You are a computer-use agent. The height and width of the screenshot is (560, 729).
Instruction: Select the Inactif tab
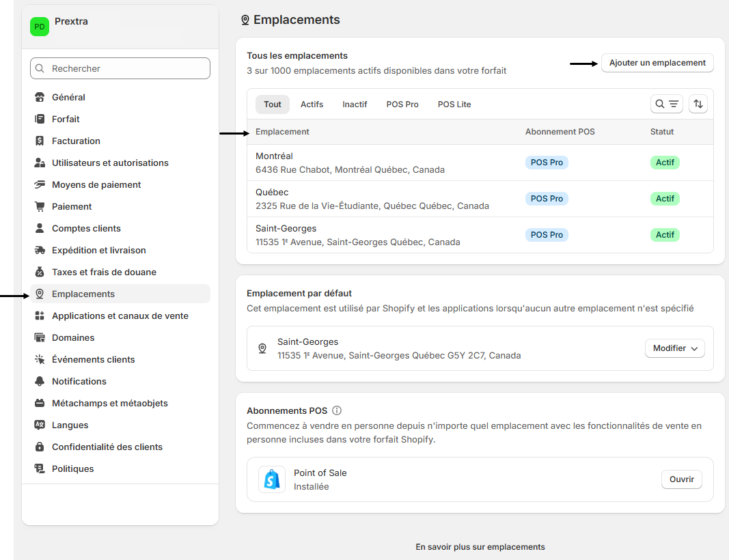[355, 104]
